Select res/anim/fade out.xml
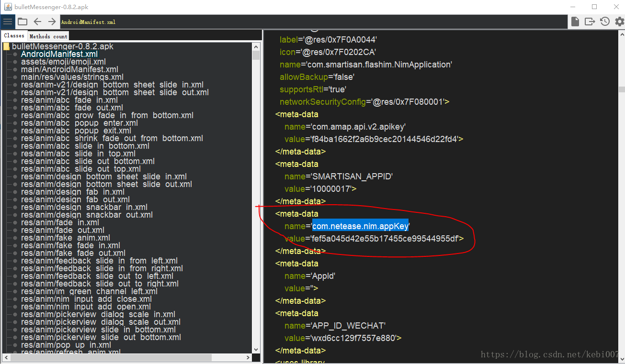Viewport: 625px width, 364px height. tap(63, 230)
